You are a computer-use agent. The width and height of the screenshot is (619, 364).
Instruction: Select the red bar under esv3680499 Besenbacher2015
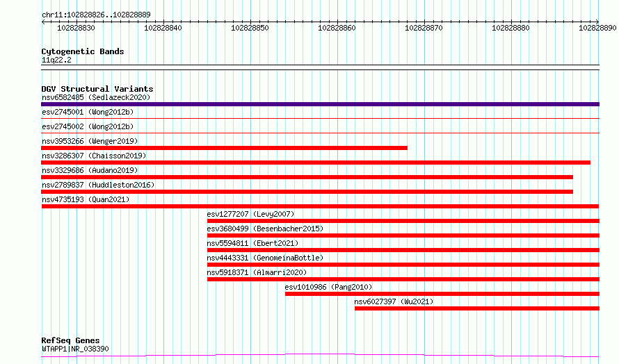coord(403,235)
